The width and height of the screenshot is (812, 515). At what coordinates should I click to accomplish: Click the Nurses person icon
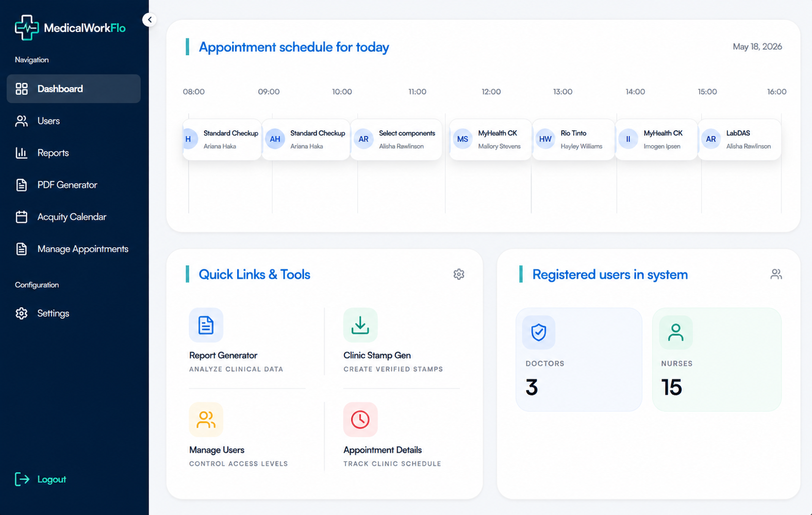pyautogui.click(x=676, y=332)
